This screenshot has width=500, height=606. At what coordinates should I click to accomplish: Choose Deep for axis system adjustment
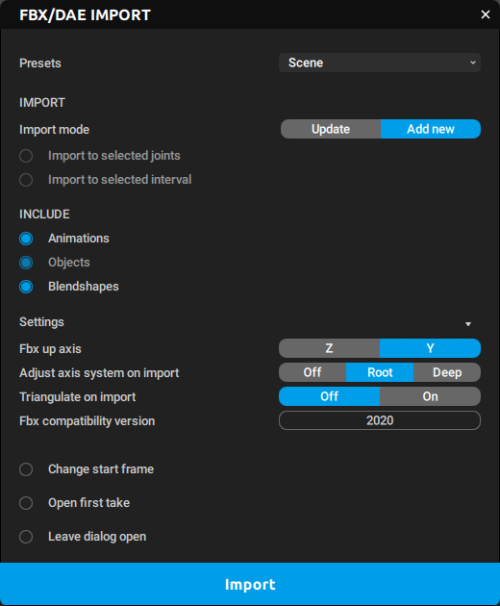(x=447, y=373)
